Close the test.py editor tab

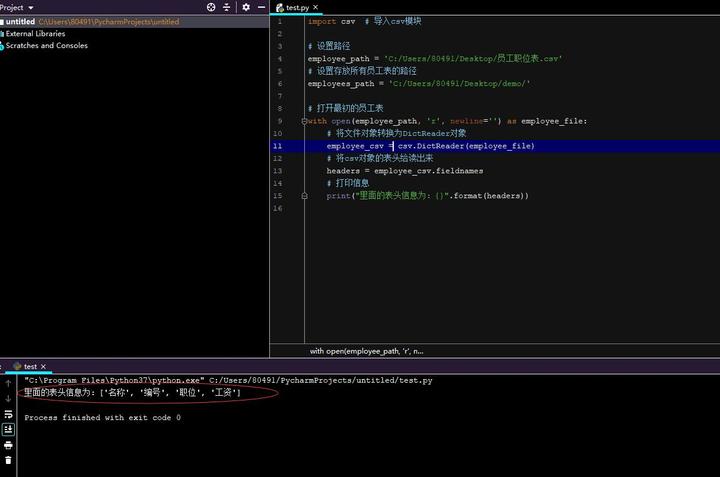pos(315,7)
